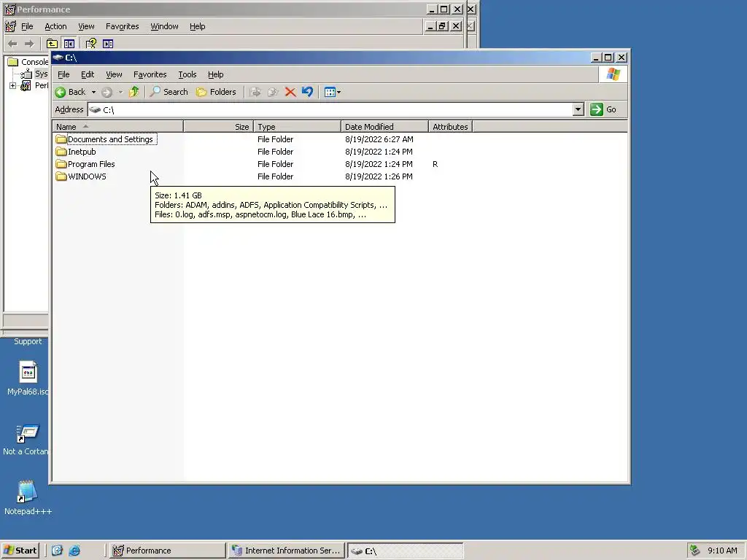Click the Performance console icon in menu bar
This screenshot has width=747, height=560.
tap(10, 26)
